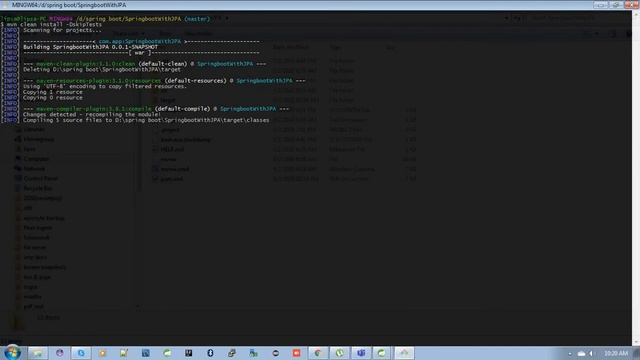
Task: Select Control Panel in background Explorer sidebar
Action: point(40,178)
